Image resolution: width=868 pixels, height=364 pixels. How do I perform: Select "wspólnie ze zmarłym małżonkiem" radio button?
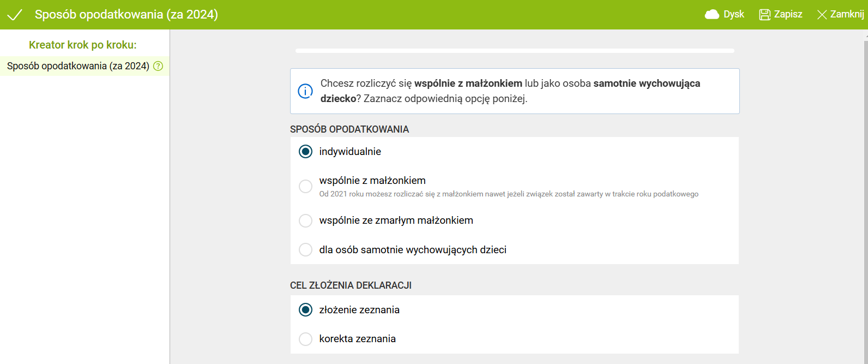(x=306, y=220)
